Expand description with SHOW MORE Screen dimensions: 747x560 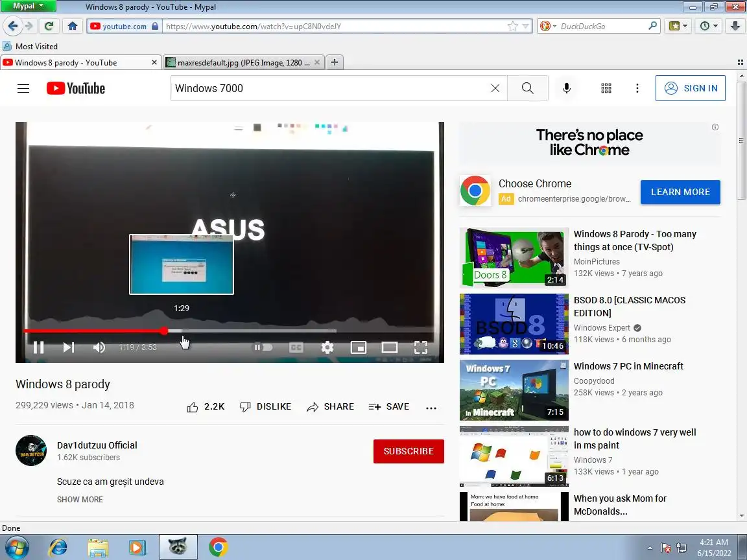click(80, 500)
